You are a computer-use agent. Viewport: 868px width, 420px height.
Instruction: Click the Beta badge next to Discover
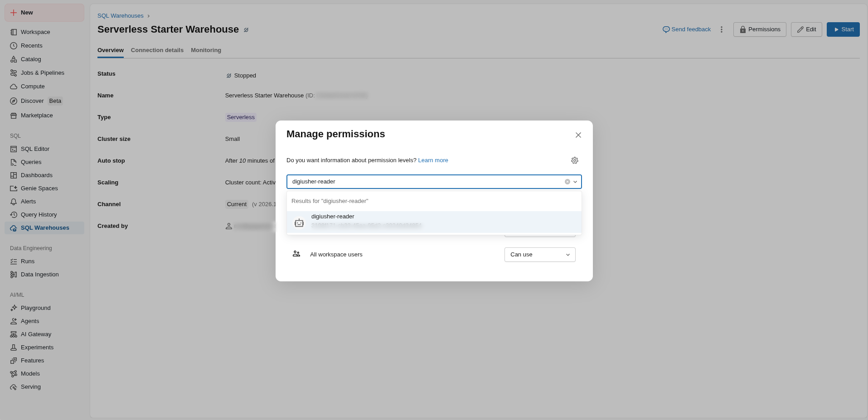coord(55,101)
